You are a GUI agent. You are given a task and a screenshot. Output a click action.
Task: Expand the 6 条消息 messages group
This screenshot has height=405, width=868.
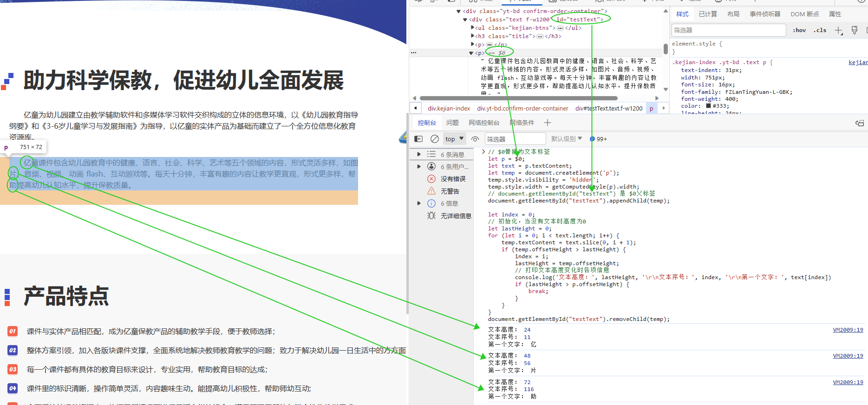419,154
